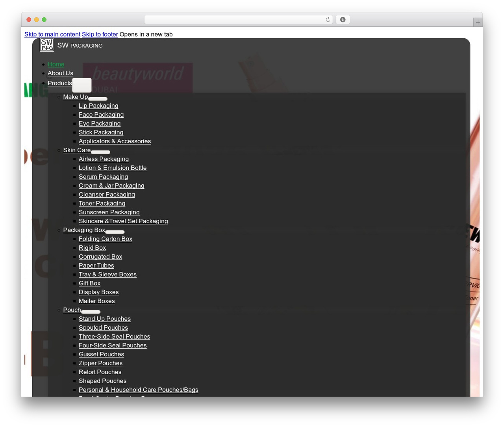This screenshot has height=427, width=504.
Task: Open Gift Box link
Action: tap(89, 283)
